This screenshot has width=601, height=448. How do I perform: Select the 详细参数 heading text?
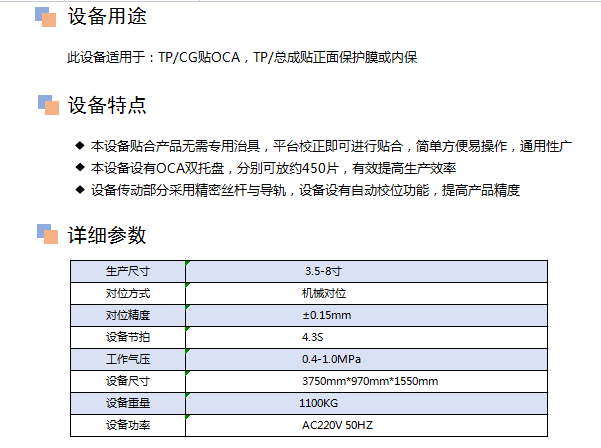tap(106, 236)
